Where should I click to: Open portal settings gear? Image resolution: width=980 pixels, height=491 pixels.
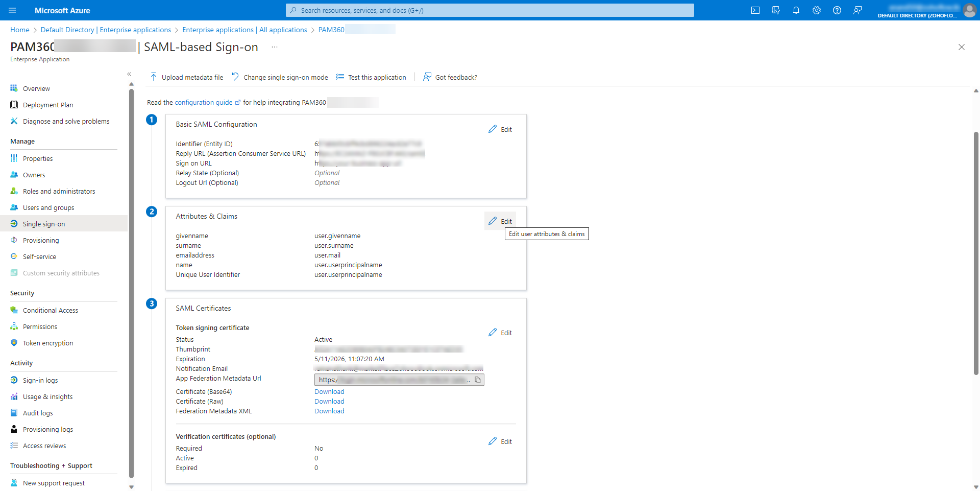(817, 10)
